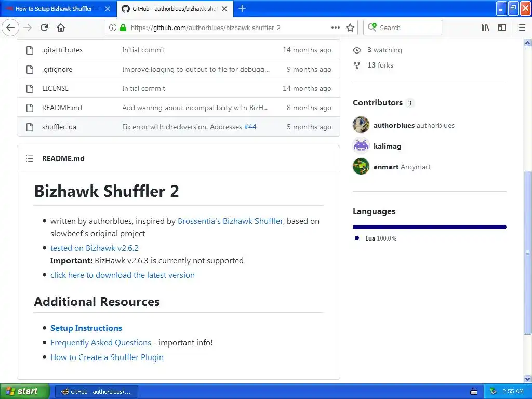
Task: Click the on-screen keyboard tray icon
Action: tap(474, 392)
